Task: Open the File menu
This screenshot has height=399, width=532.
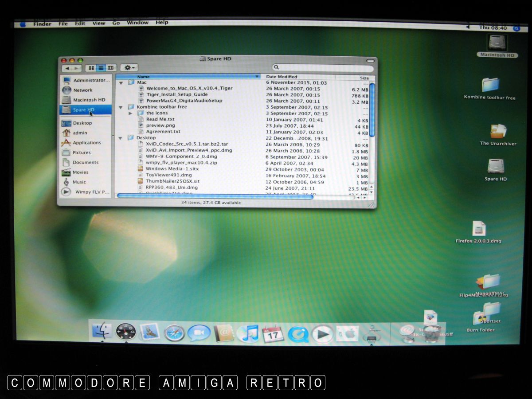Action: click(x=63, y=23)
